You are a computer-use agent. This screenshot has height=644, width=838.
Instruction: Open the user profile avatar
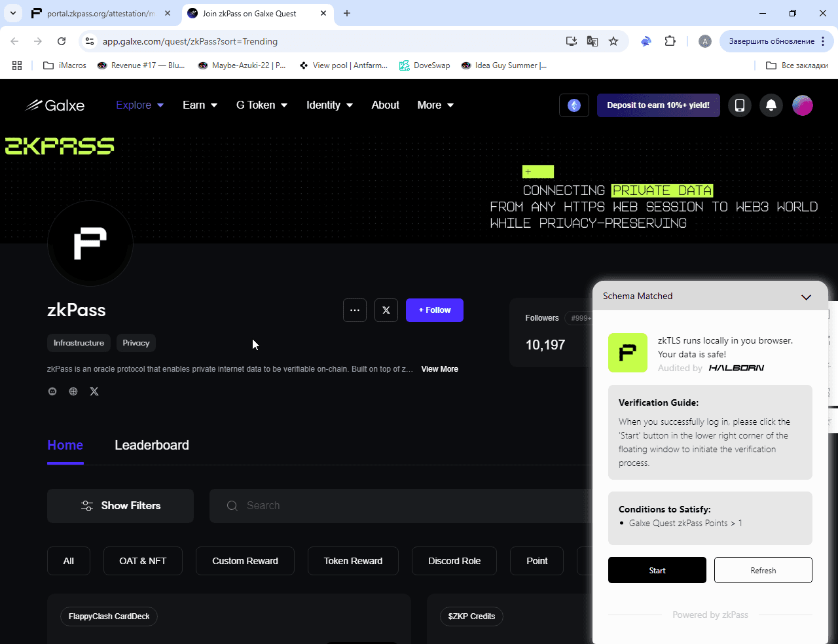803,105
